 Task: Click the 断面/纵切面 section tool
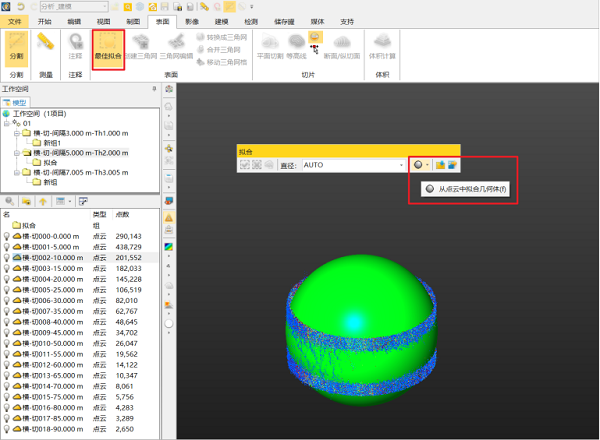click(342, 47)
